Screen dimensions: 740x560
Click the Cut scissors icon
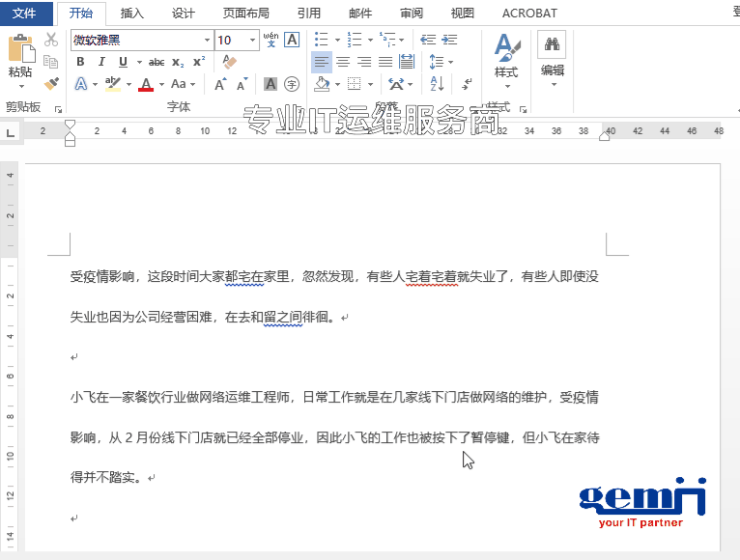tap(51, 40)
